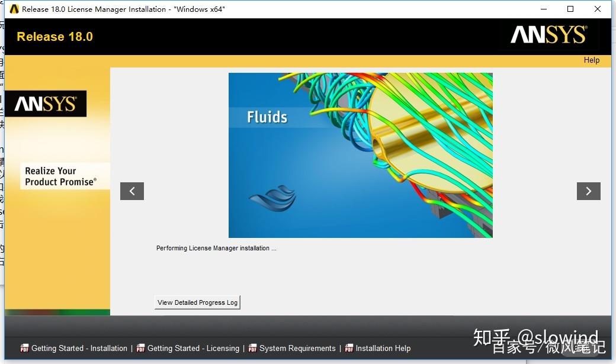Click the right carousel navigation arrow
The height and width of the screenshot is (364, 616).
click(588, 191)
